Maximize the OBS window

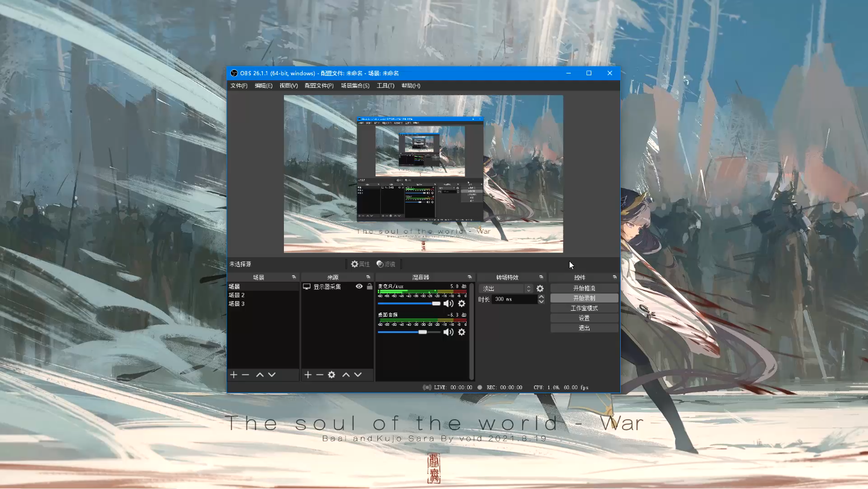(589, 73)
